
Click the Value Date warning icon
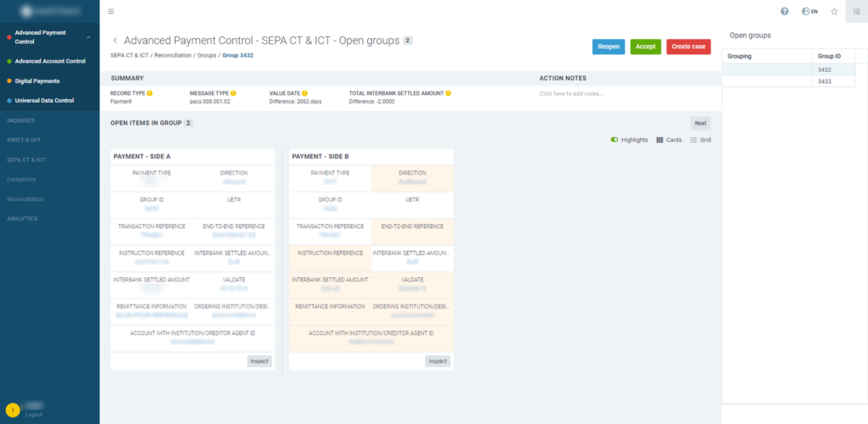pos(304,92)
